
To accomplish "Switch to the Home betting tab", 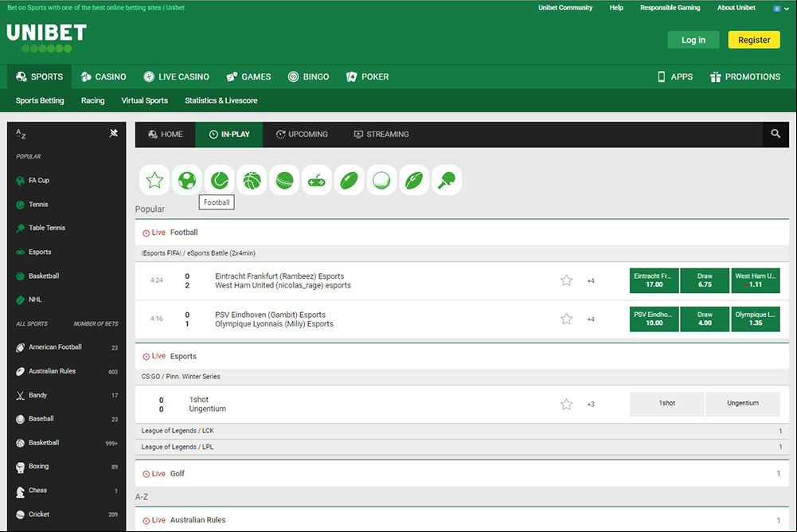I will click(165, 135).
